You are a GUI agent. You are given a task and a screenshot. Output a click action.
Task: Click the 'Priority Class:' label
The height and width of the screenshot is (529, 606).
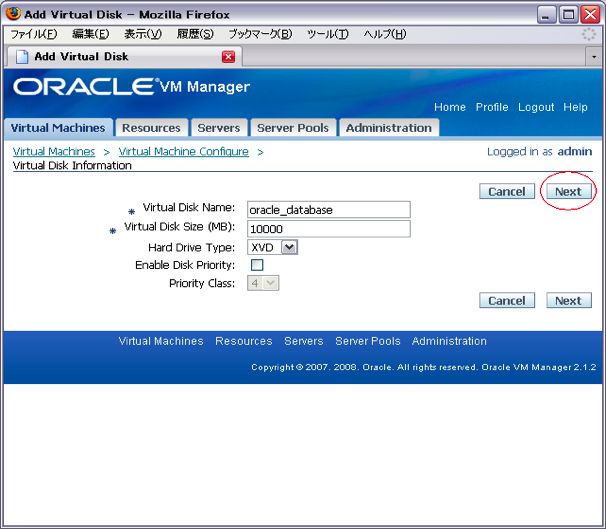[x=202, y=283]
